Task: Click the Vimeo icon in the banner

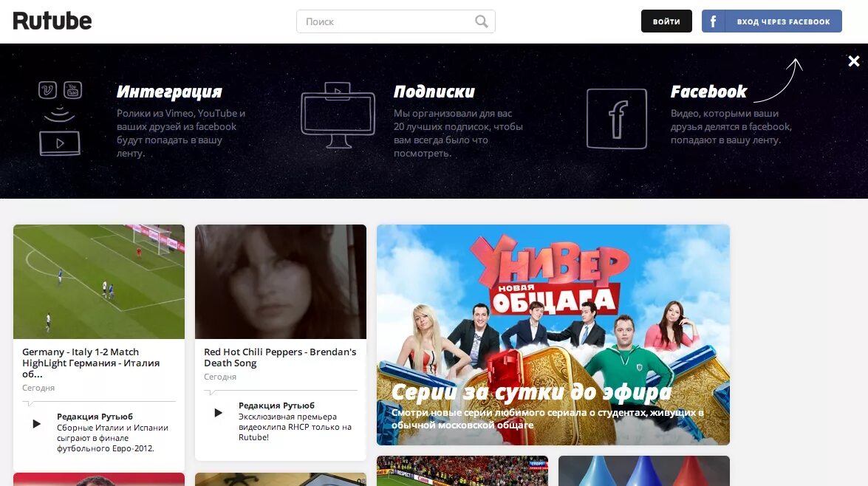Action: 47,89
